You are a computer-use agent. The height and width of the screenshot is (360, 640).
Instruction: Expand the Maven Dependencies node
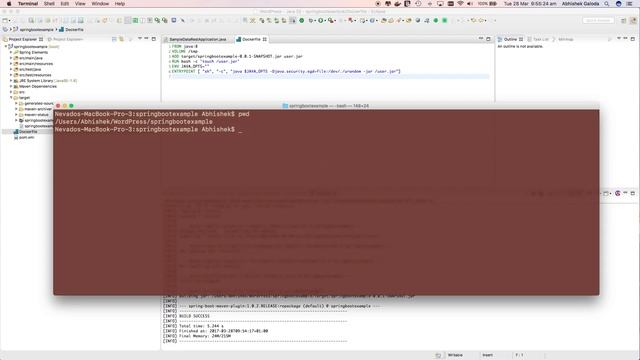(11, 87)
